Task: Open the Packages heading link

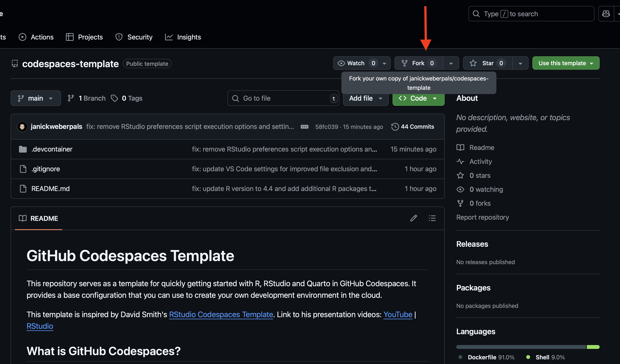Action: [x=473, y=288]
